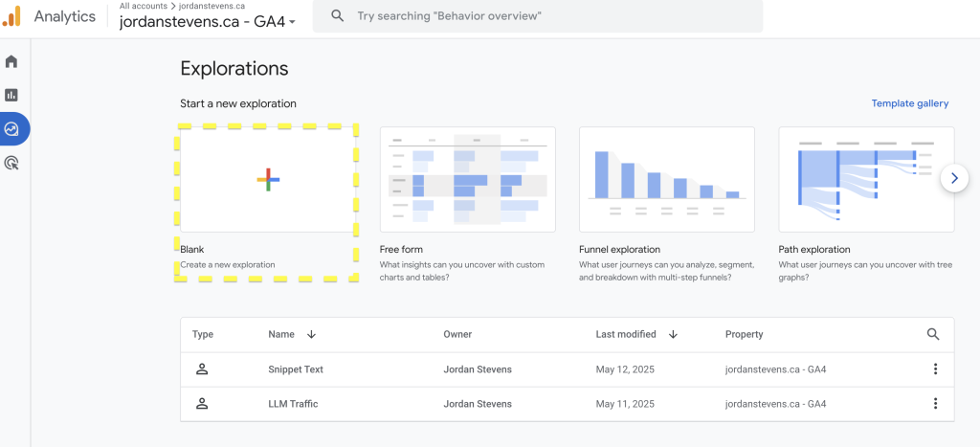980x447 pixels.
Task: Open Reports from the sidebar bar-chart icon
Action: point(11,95)
